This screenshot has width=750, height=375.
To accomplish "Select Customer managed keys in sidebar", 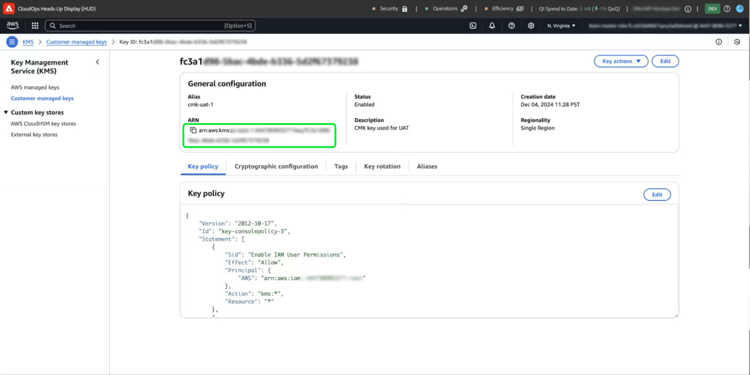I will (42, 98).
